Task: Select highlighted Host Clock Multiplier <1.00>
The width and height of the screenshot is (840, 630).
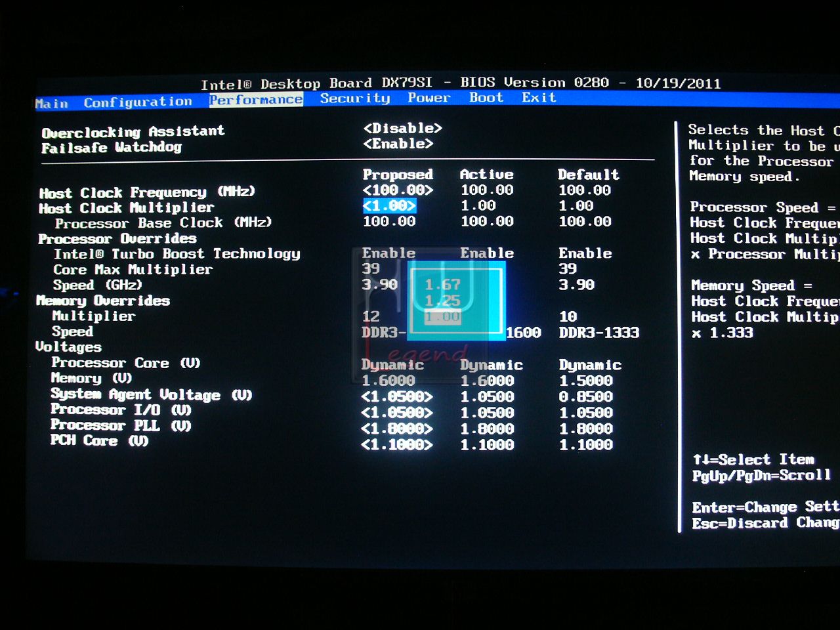Action: point(389,205)
